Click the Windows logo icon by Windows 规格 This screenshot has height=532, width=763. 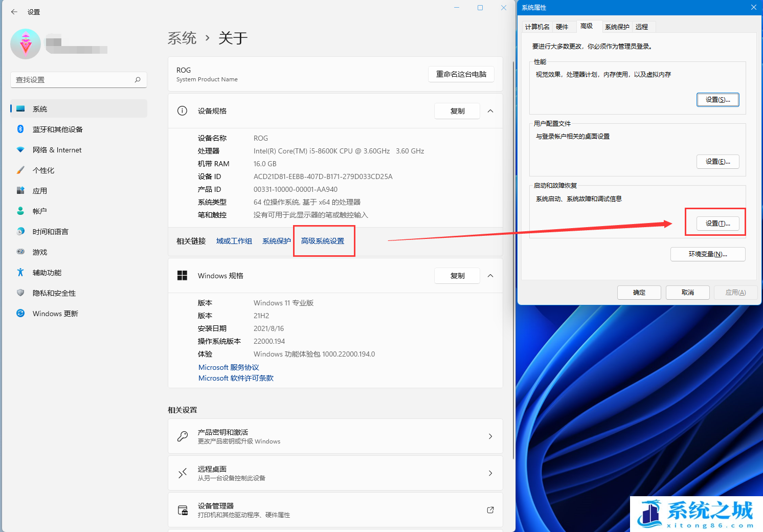point(182,276)
